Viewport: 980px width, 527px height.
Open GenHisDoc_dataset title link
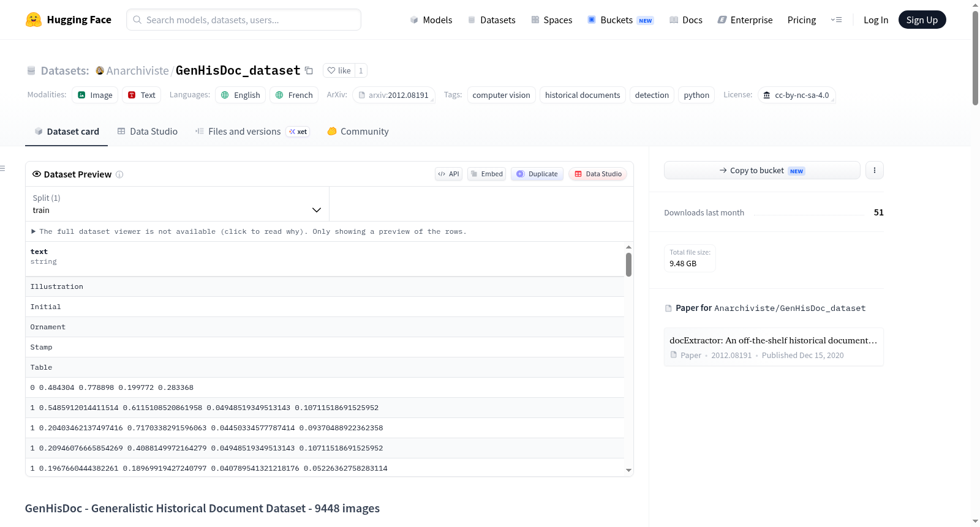pyautogui.click(x=238, y=70)
